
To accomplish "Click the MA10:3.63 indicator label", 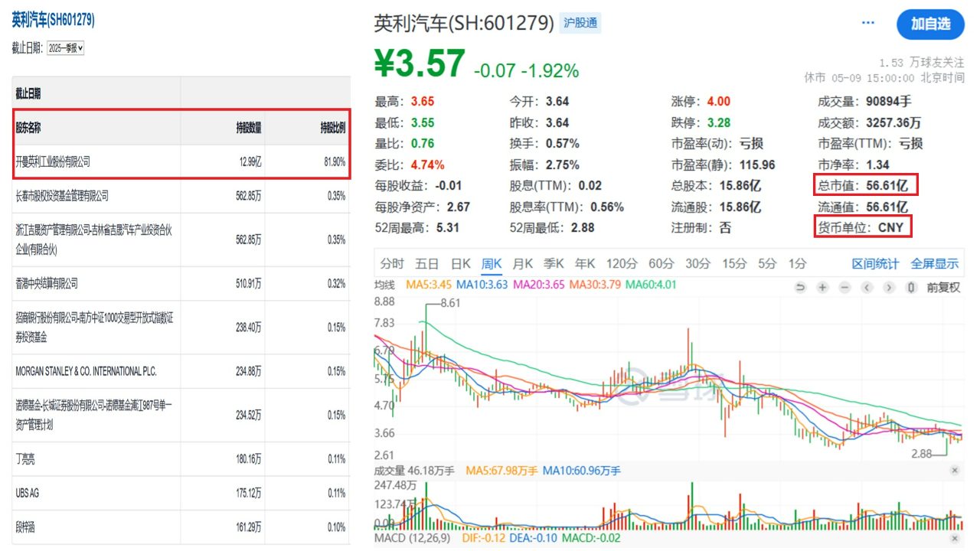I will (482, 285).
